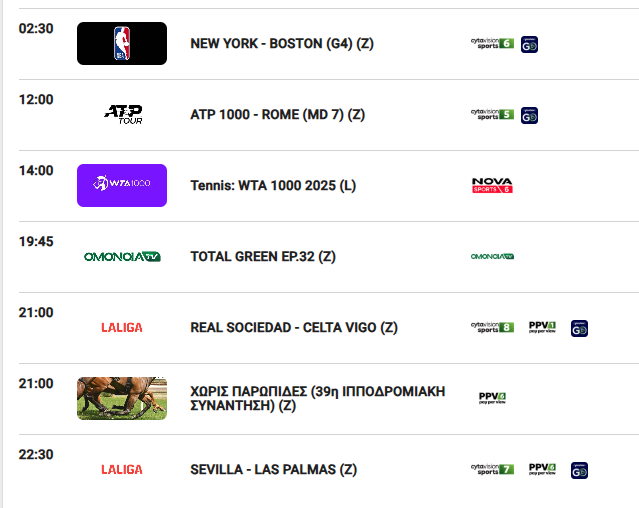Open the GO app icon for ATP Rome
639x508 pixels.
point(529,115)
